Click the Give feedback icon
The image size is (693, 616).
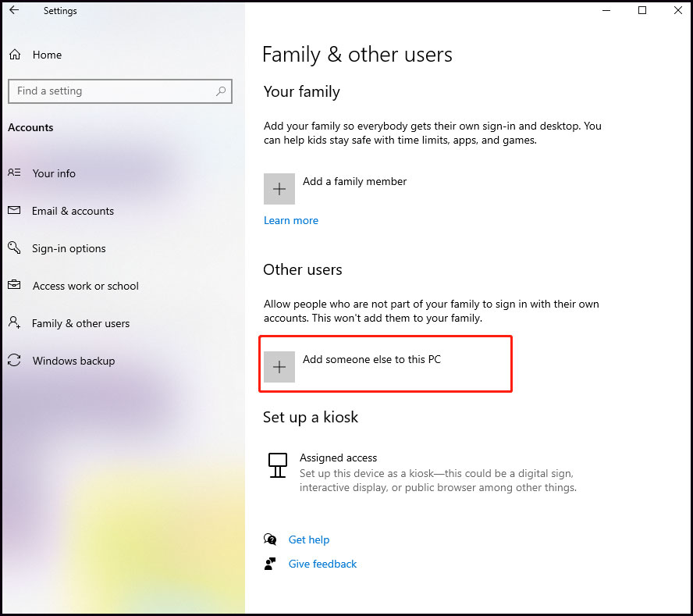pyautogui.click(x=270, y=564)
